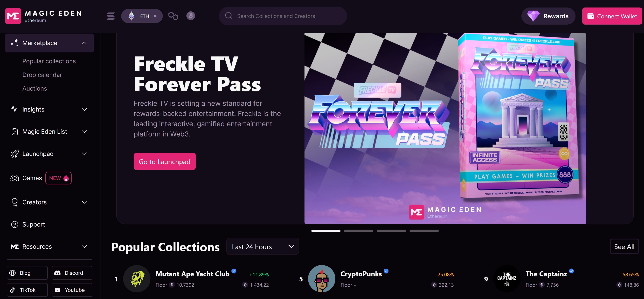The image size is (644, 299).
Task: Show the second carousel slide
Action: point(358,231)
